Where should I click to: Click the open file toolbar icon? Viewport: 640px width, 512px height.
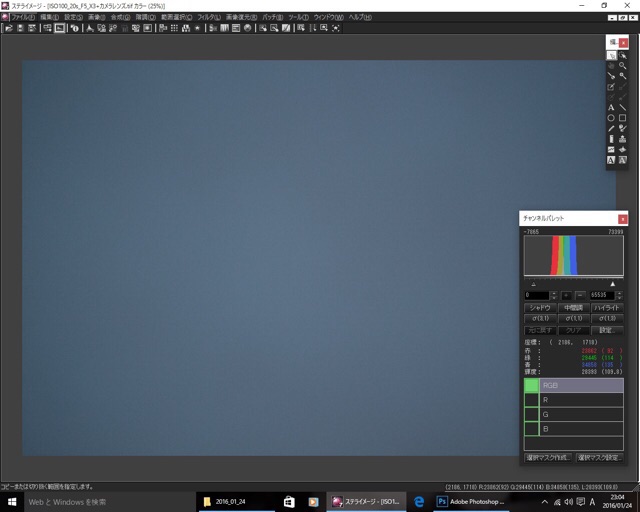(x=9, y=28)
